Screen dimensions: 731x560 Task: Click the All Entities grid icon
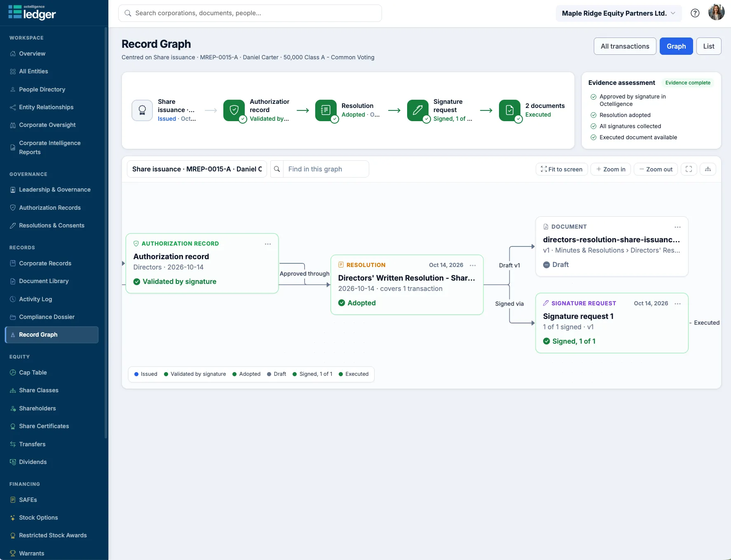(x=13, y=71)
